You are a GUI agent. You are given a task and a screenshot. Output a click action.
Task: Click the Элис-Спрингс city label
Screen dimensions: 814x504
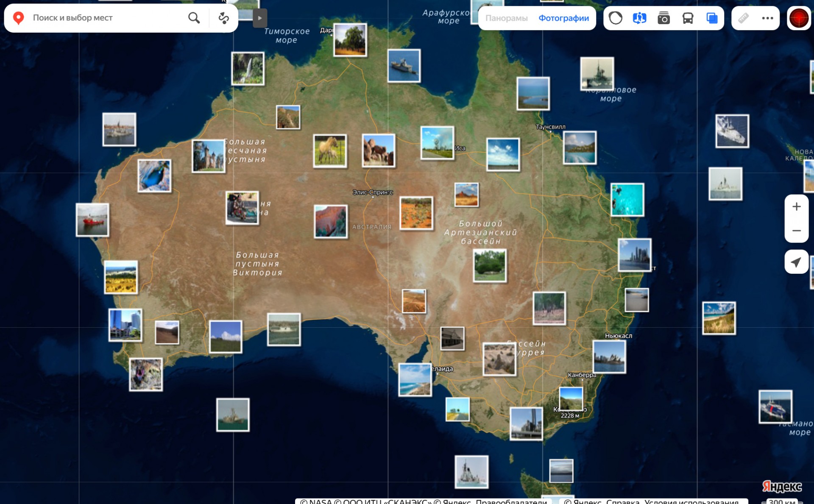pyautogui.click(x=373, y=192)
